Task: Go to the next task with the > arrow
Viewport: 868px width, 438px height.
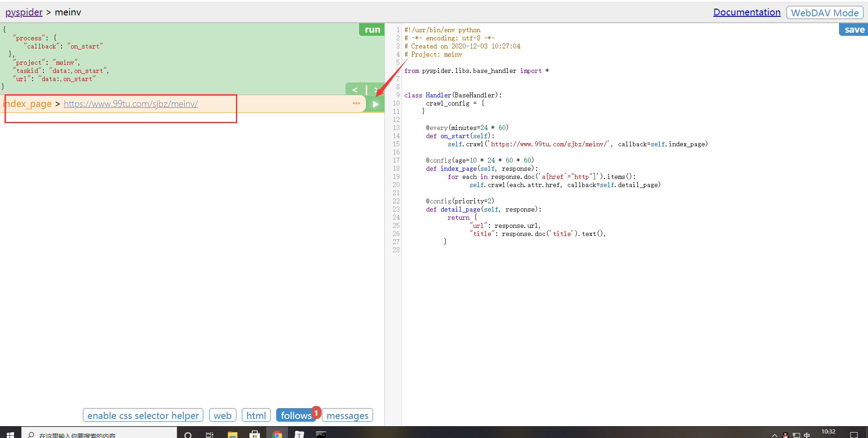Action: pyautogui.click(x=376, y=90)
